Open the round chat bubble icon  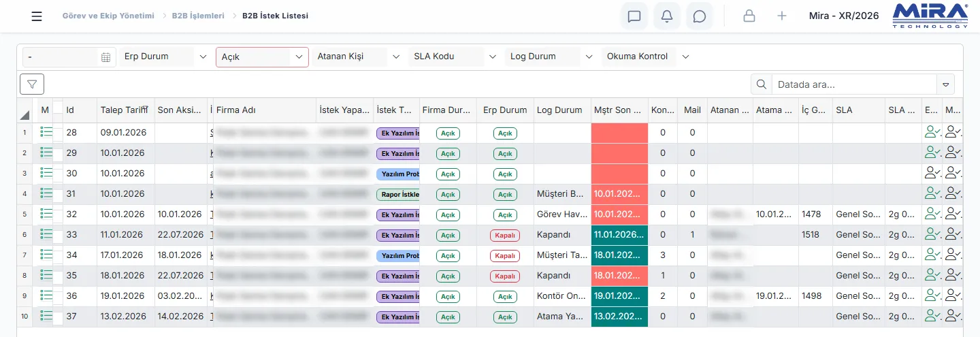(700, 16)
